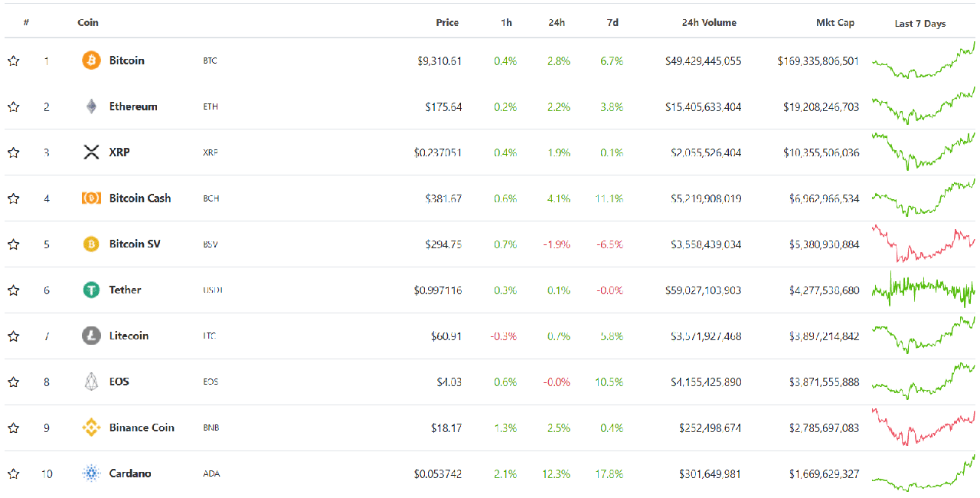Open Bitcoin's 7-day sparkline chart
The height and width of the screenshot is (498, 980).
923,61
